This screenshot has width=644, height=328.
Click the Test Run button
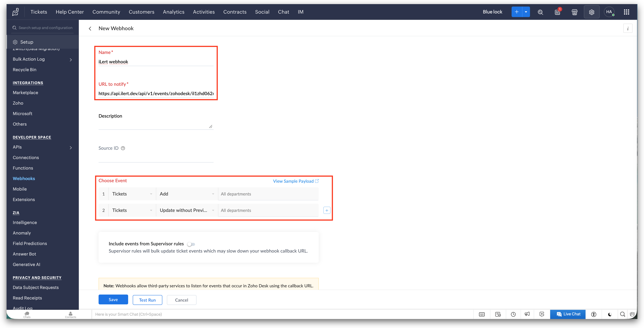click(x=147, y=300)
